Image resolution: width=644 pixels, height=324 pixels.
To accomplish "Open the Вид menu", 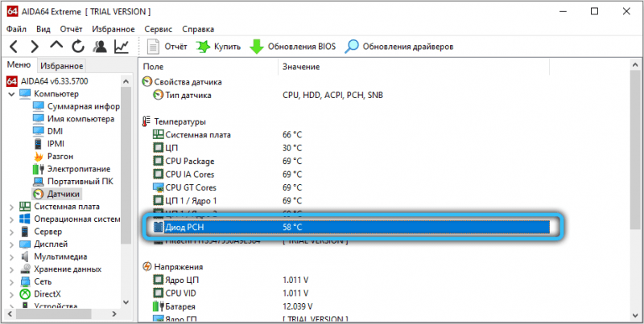I will click(43, 30).
